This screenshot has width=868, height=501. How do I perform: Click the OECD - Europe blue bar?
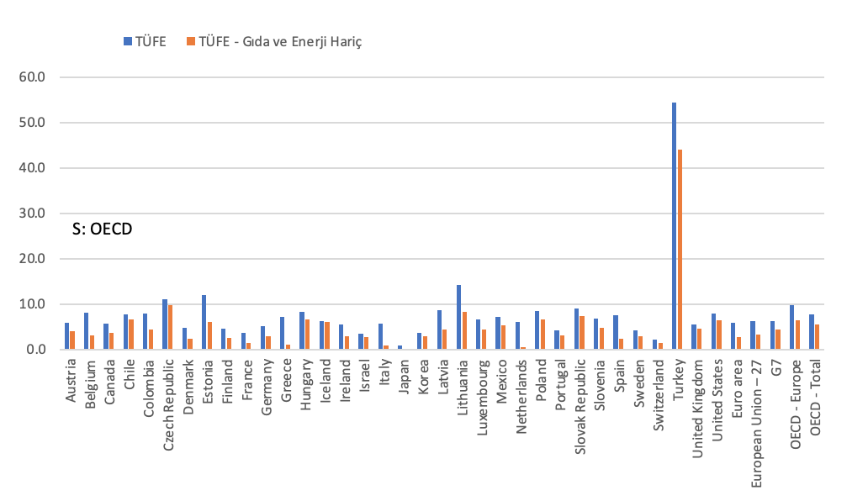pos(791,327)
